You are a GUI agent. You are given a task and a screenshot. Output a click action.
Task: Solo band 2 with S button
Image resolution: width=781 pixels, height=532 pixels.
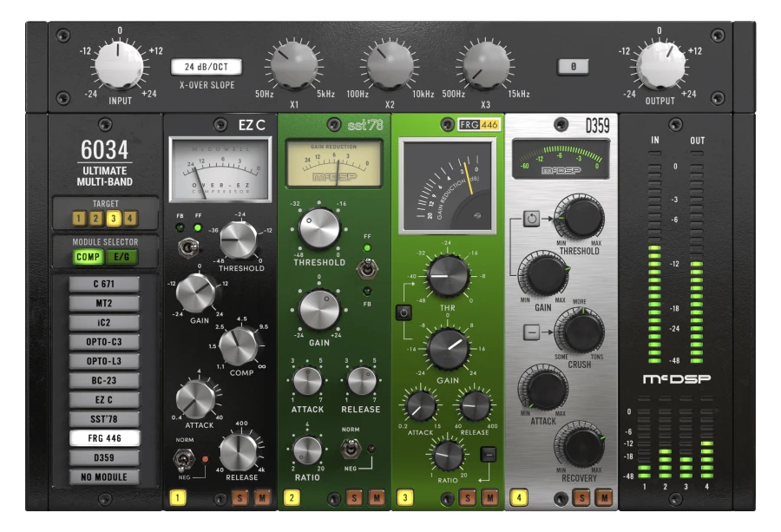point(354,497)
